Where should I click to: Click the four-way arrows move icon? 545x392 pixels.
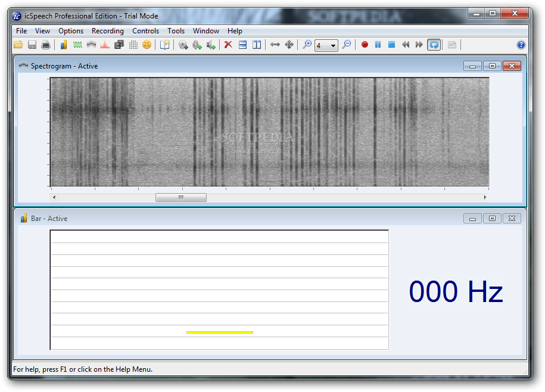[x=289, y=45]
